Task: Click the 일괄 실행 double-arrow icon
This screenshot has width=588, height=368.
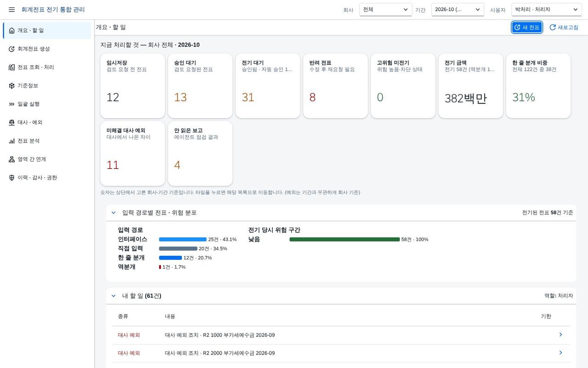Action: point(11,104)
